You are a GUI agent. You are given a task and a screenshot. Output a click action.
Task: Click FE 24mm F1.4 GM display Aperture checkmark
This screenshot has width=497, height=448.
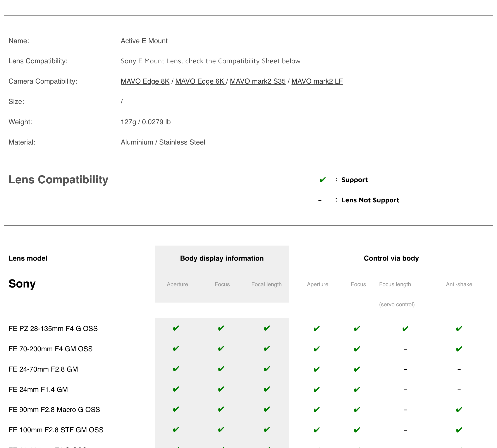pyautogui.click(x=176, y=389)
